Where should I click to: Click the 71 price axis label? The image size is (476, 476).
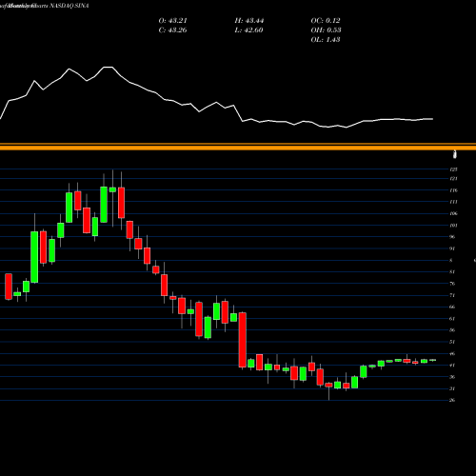point(452,295)
